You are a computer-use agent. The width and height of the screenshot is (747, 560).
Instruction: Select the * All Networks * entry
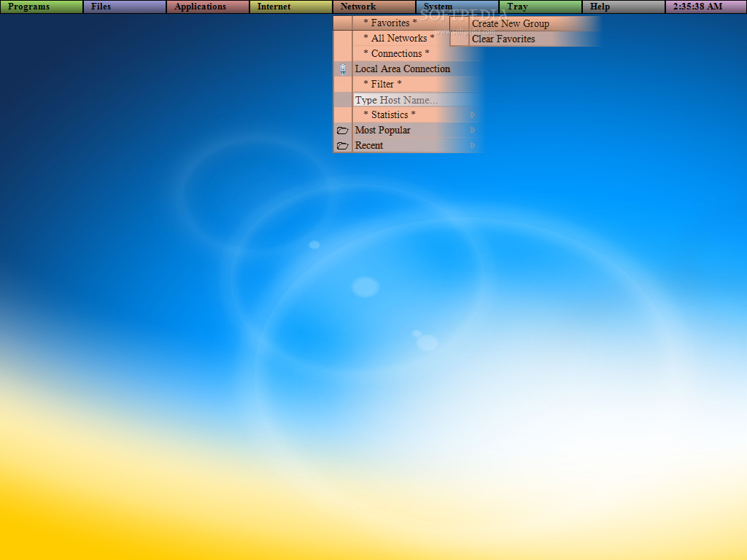[408, 38]
